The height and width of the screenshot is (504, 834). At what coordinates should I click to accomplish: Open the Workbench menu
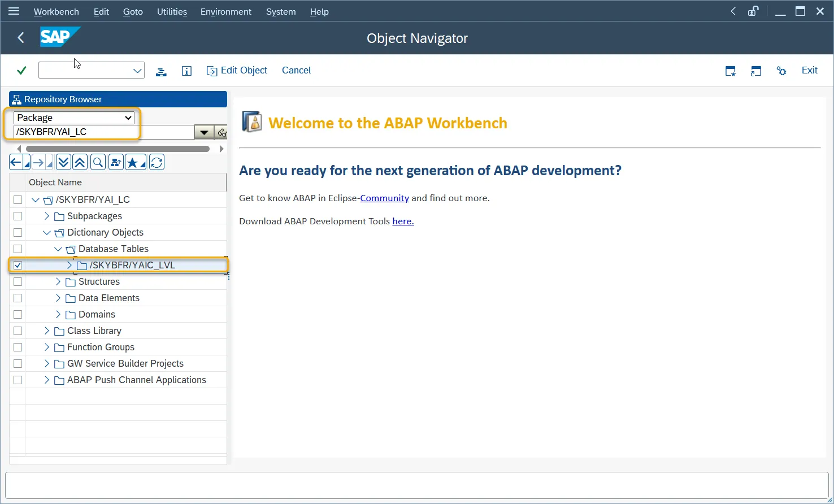point(56,11)
